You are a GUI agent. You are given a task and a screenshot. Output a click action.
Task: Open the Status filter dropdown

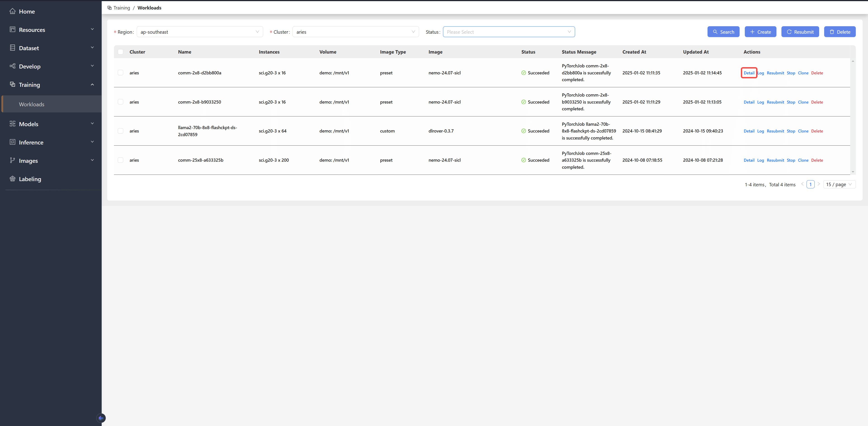509,32
